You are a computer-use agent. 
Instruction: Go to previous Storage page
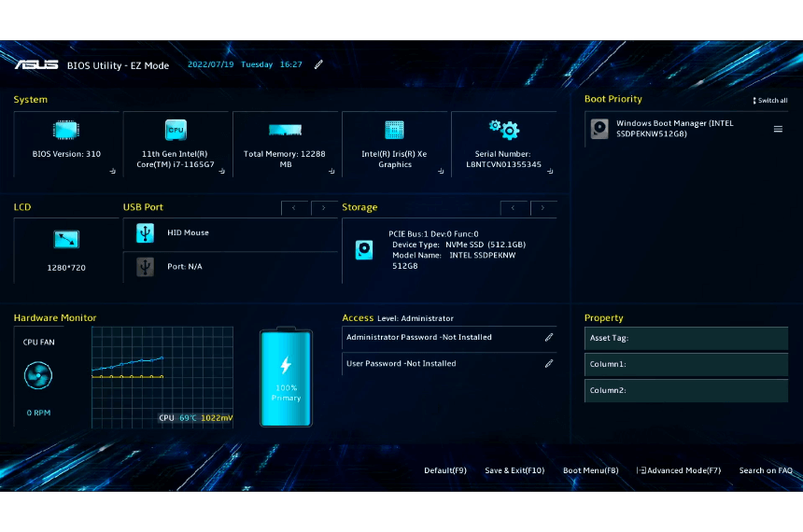[514, 208]
